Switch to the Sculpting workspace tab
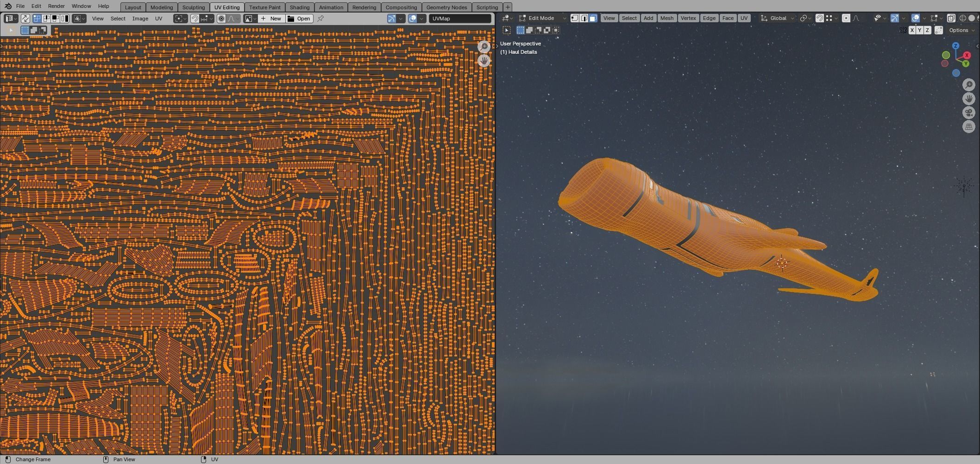The height and width of the screenshot is (464, 980). point(193,7)
